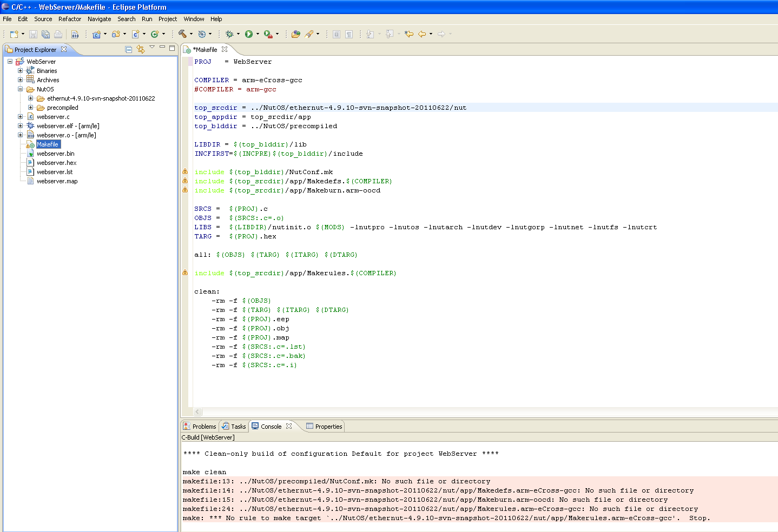Collapse the NutOS folder node
778x532 pixels.
pos(21,89)
